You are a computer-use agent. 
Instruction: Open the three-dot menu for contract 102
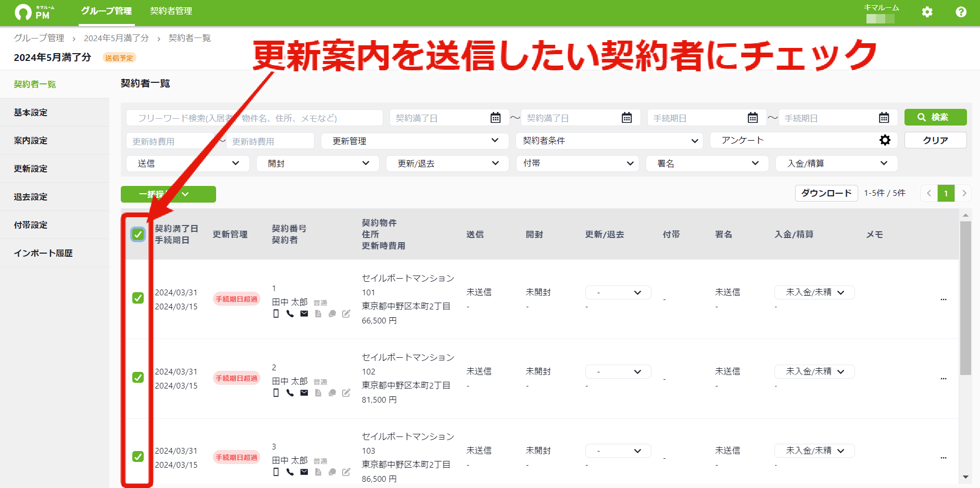pos(944,379)
